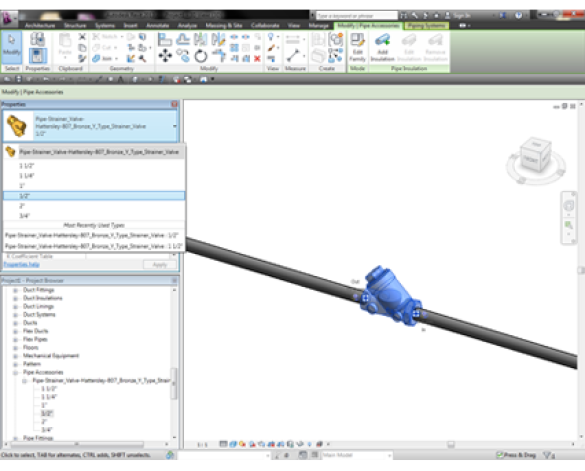Screen dimensions: 585x471
Task: Click the blue strainer valve in 3D view
Action: pyautogui.click(x=390, y=297)
